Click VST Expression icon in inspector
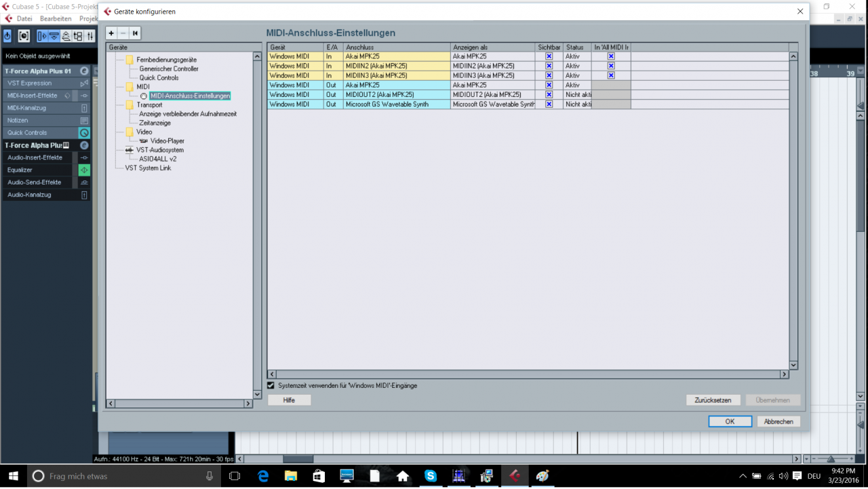This screenshot has height=489, width=868. tap(84, 83)
